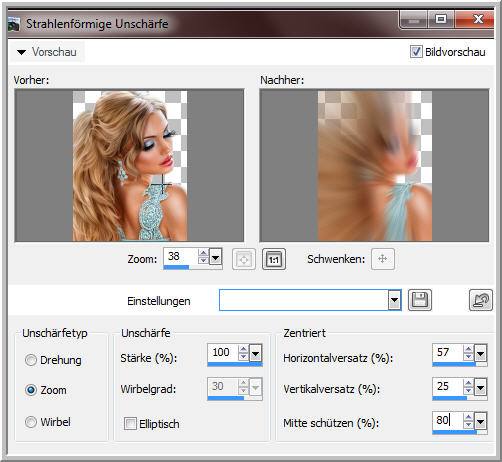The height and width of the screenshot is (462, 502).
Task: Open the Mitte schützen slider dropdown
Action: pos(480,421)
